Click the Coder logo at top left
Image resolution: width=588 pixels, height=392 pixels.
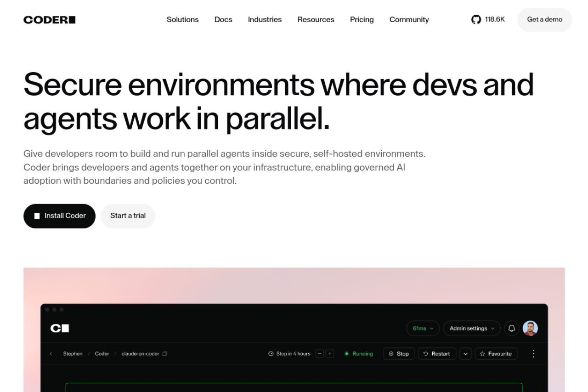pyautogui.click(x=50, y=20)
